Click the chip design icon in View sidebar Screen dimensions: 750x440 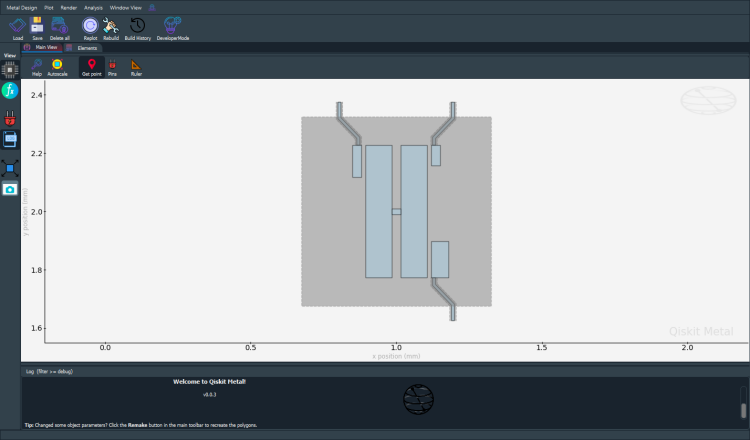pos(10,70)
